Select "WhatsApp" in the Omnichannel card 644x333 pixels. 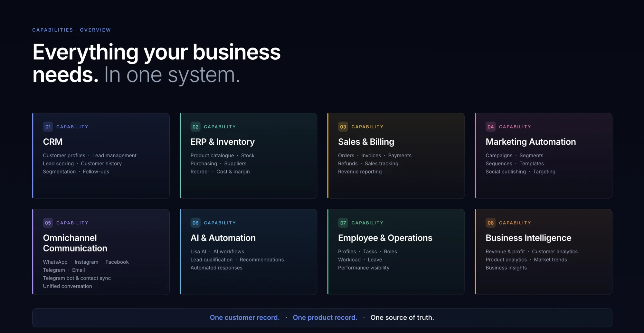55,262
